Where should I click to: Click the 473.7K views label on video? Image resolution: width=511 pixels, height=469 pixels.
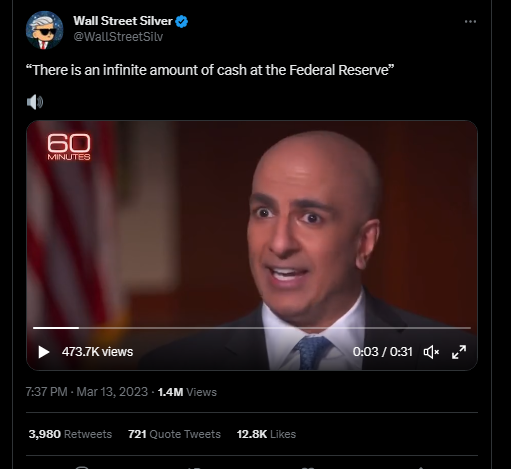[97, 352]
